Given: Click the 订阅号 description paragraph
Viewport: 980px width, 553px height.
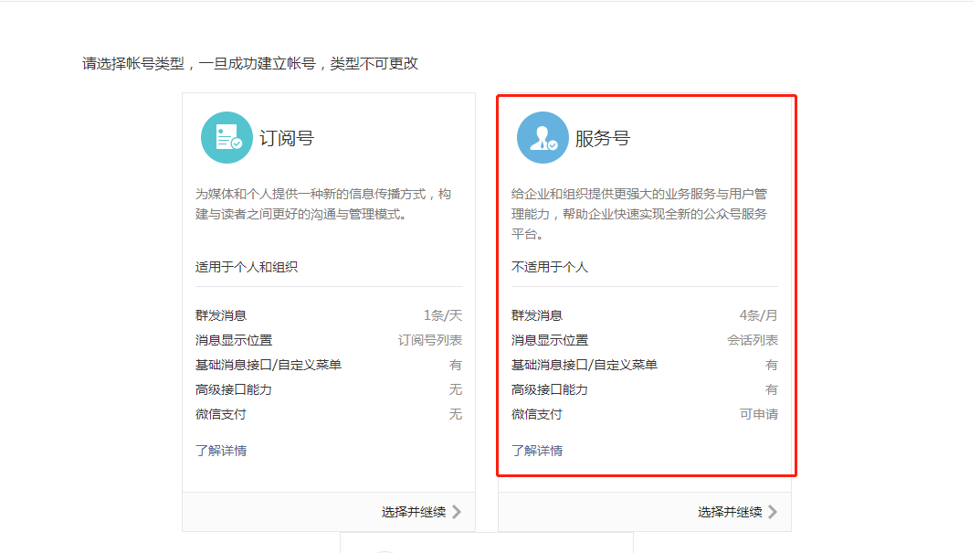Looking at the screenshot, I should click(323, 204).
